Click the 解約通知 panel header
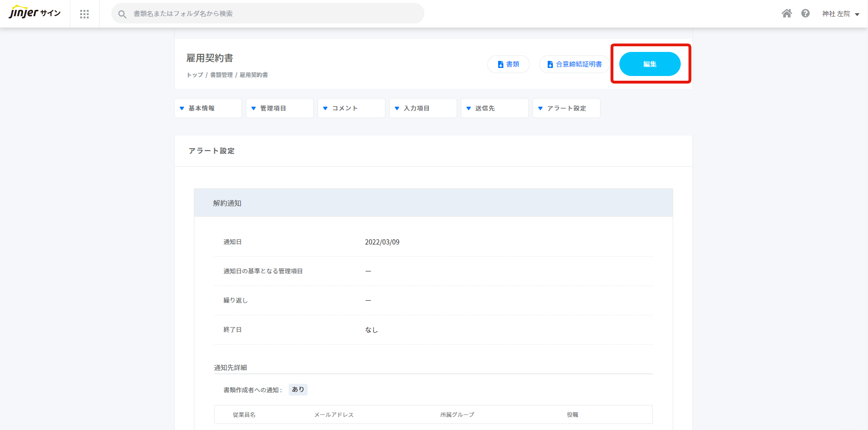 (433, 203)
